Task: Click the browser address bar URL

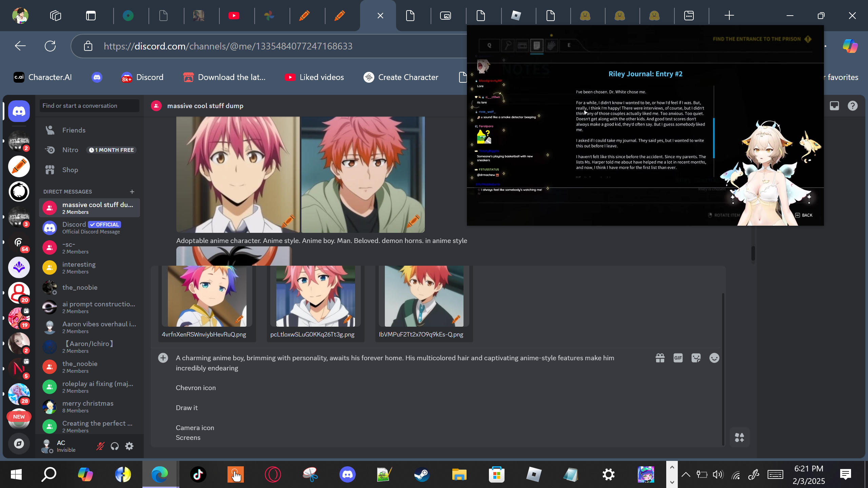Action: pos(228,46)
